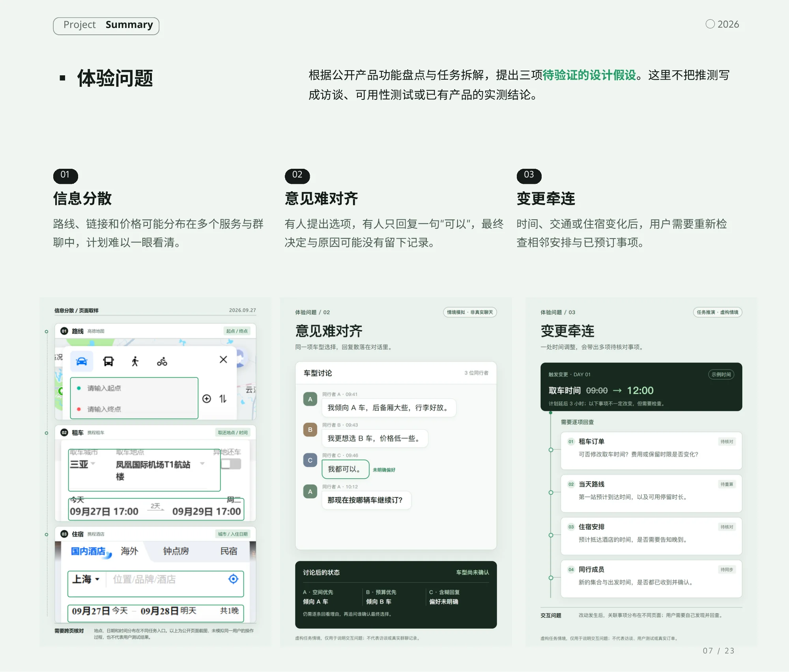Open the 上海 city dropdown
This screenshot has height=672, width=789.
[x=86, y=579]
